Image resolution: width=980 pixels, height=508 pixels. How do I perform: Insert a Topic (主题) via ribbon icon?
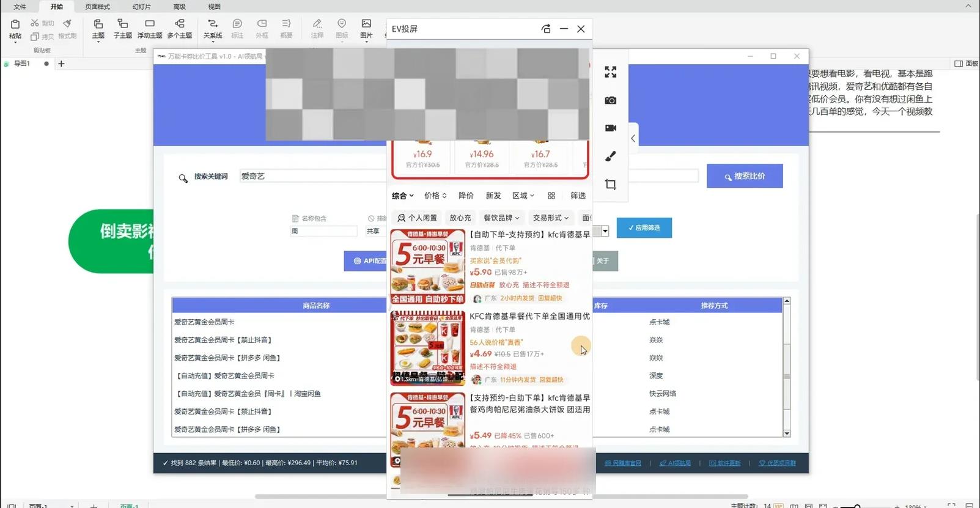(x=98, y=24)
